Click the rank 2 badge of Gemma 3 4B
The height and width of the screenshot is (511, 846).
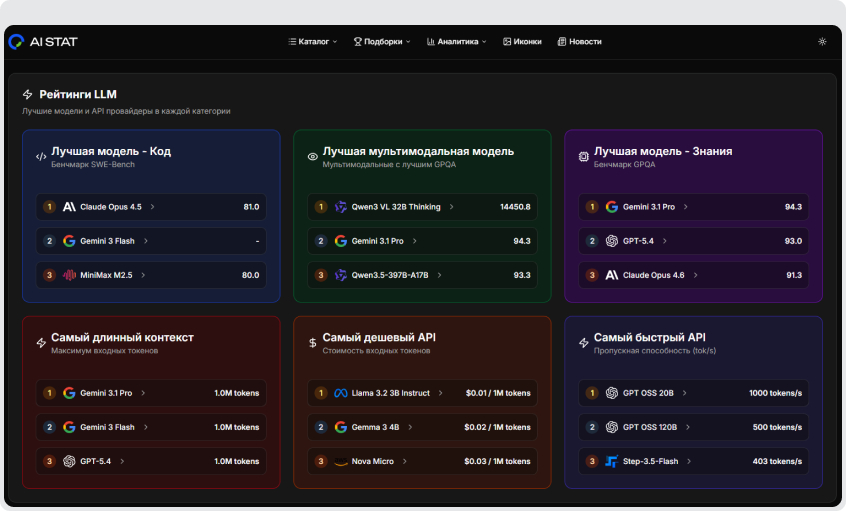click(320, 427)
